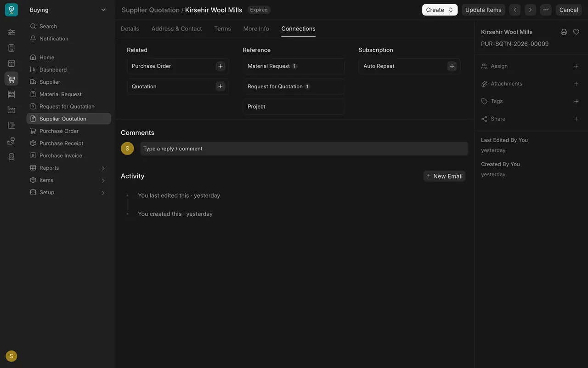Open Dashboard in sidebar
This screenshot has height=368, width=588.
68,69
